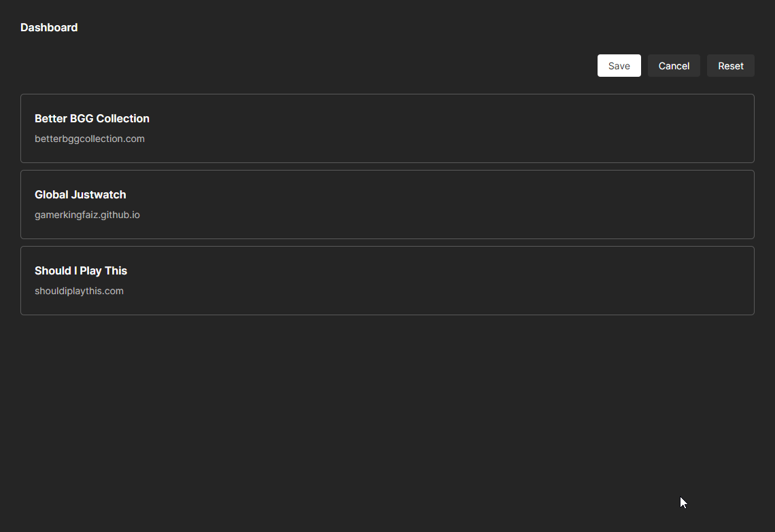Open the gamerkingfaiz.github.io link
775x532 pixels.
pyautogui.click(x=87, y=215)
